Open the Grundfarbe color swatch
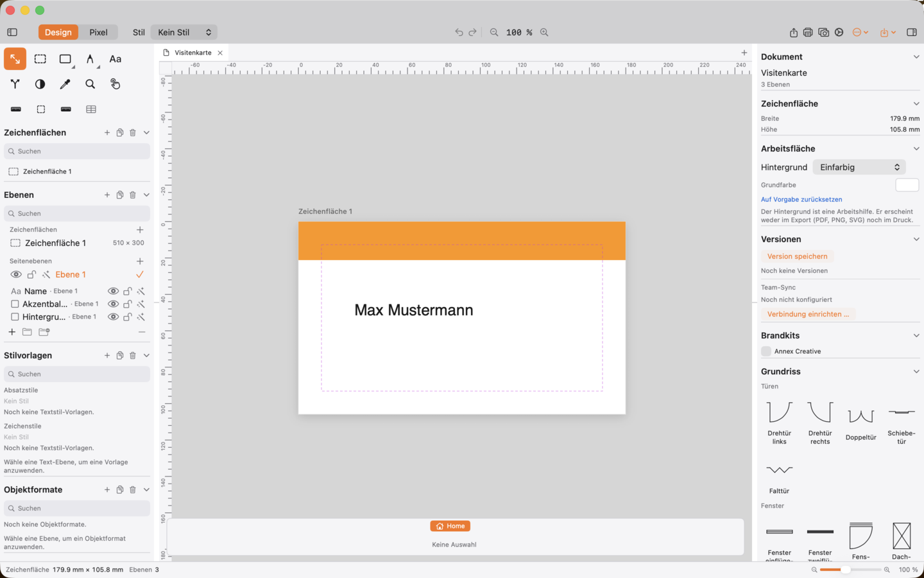Screen dimensions: 924x578 (907, 185)
